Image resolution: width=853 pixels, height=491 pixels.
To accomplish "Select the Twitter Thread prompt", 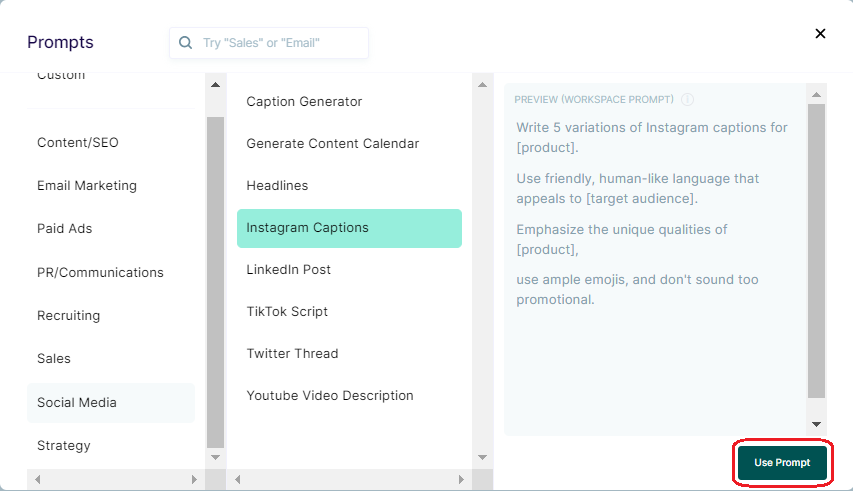I will [292, 353].
